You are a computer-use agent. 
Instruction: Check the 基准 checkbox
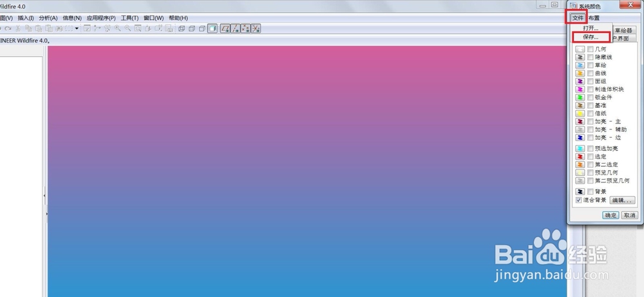tap(590, 106)
